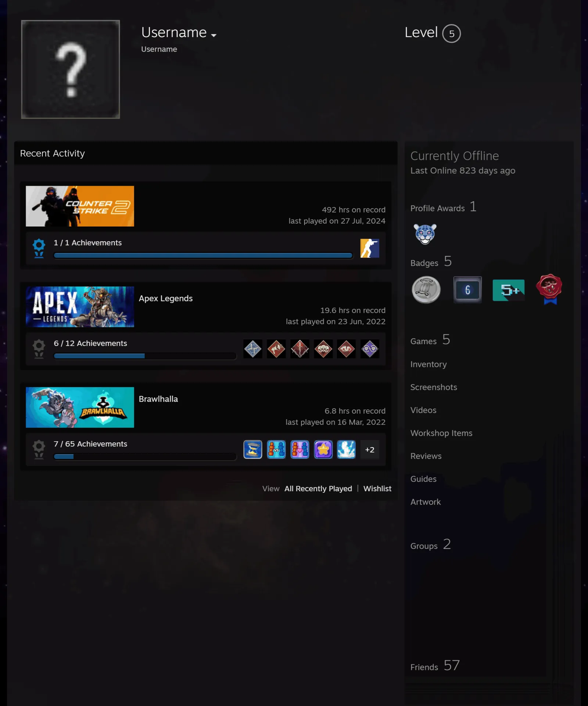Click the question mark profile avatar
Viewport: 588px width, 706px height.
[71, 69]
